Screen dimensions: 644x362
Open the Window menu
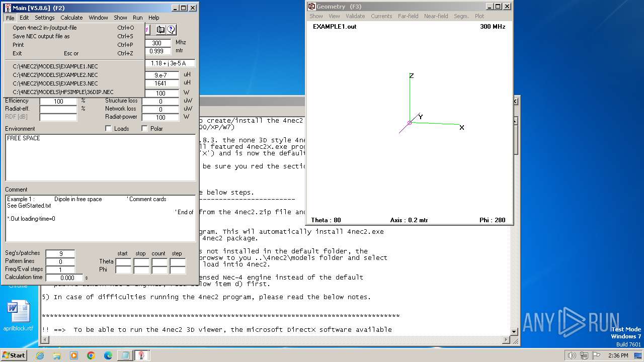[x=98, y=18]
